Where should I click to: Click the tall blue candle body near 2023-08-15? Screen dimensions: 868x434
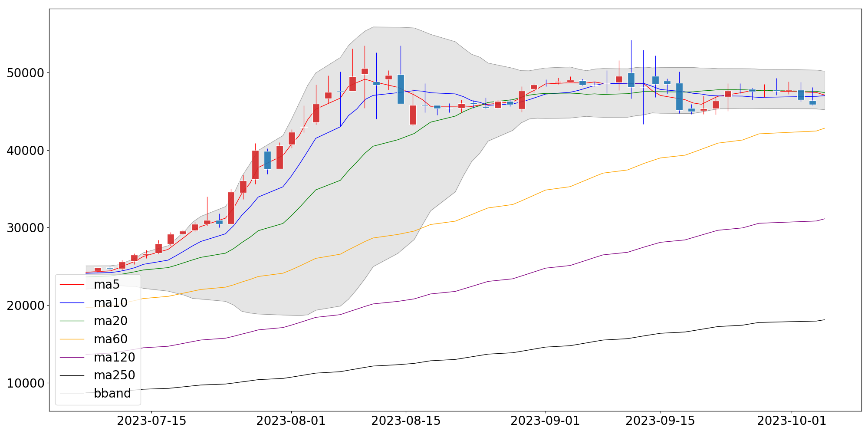coord(401,89)
